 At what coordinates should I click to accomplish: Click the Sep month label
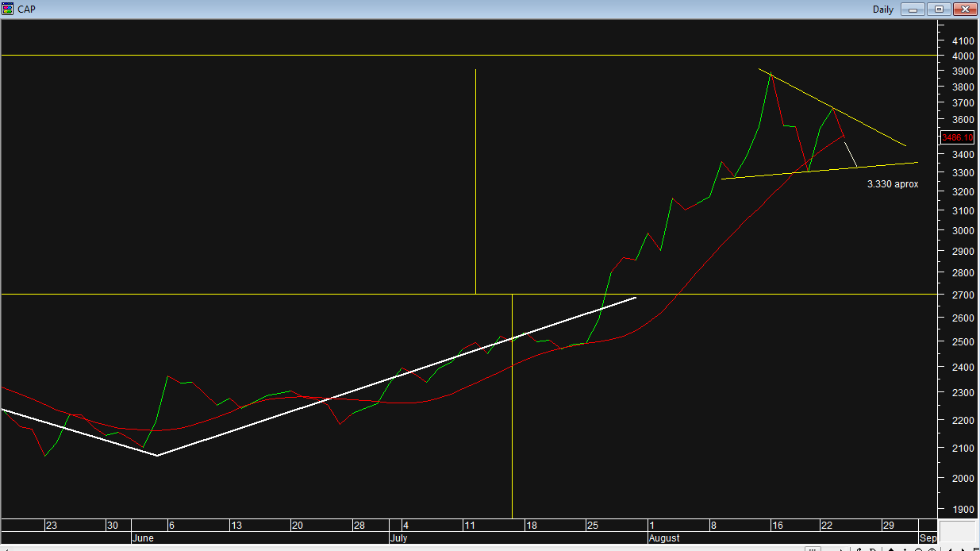point(928,538)
